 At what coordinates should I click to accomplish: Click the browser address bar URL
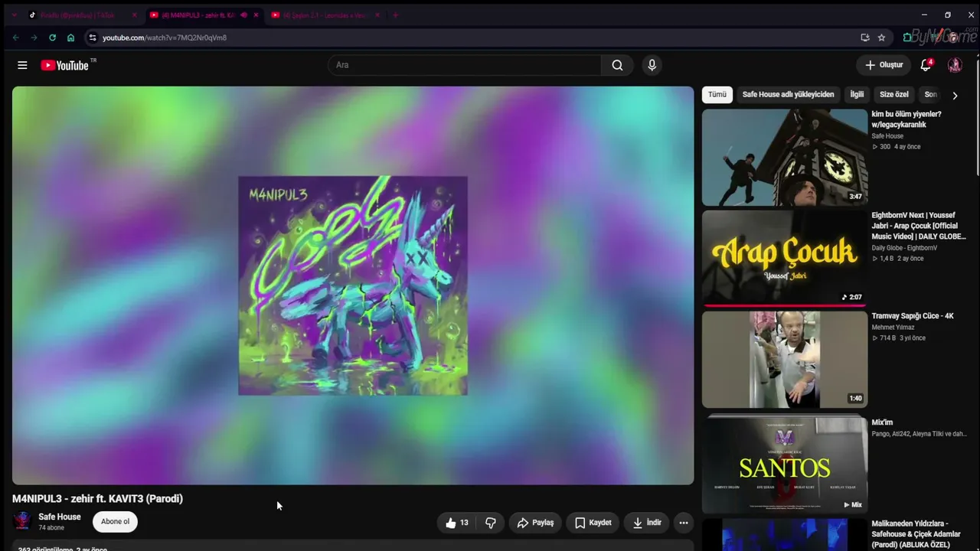point(165,37)
